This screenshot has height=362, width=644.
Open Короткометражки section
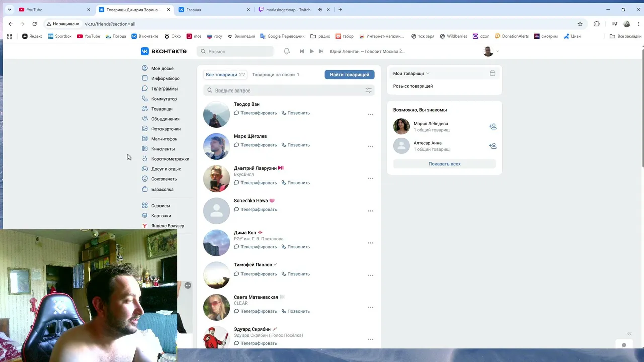[166, 159]
